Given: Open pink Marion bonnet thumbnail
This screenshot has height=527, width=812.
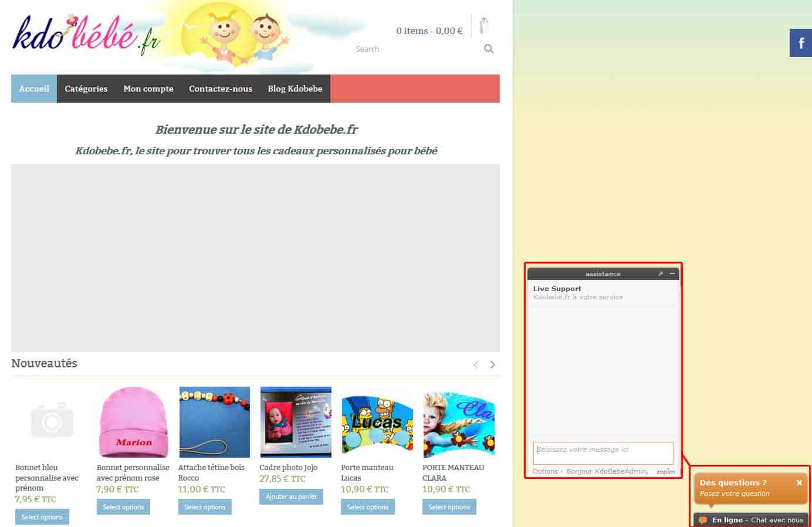Looking at the screenshot, I should [133, 422].
